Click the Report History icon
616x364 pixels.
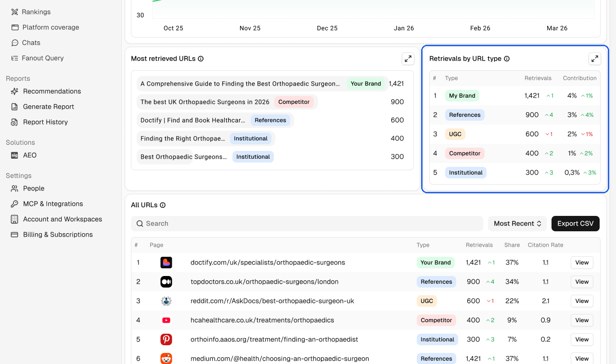14,122
